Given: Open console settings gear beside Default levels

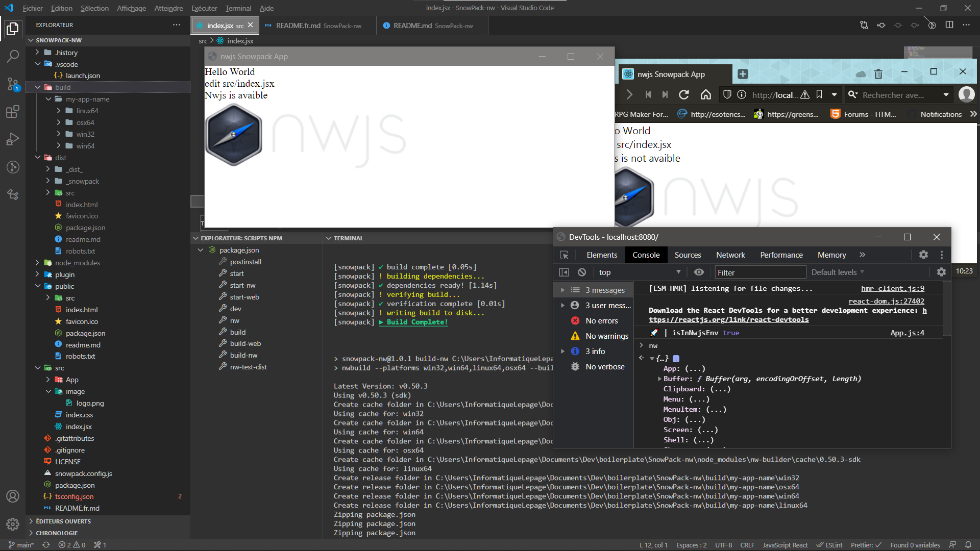Looking at the screenshot, I should tap(942, 272).
